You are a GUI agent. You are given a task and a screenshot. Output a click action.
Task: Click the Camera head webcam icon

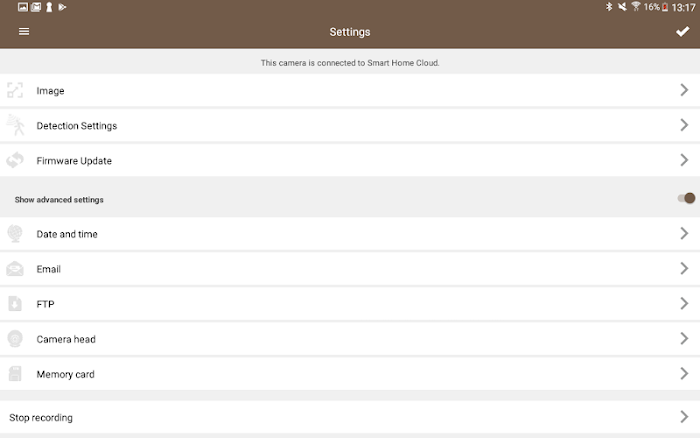point(15,339)
